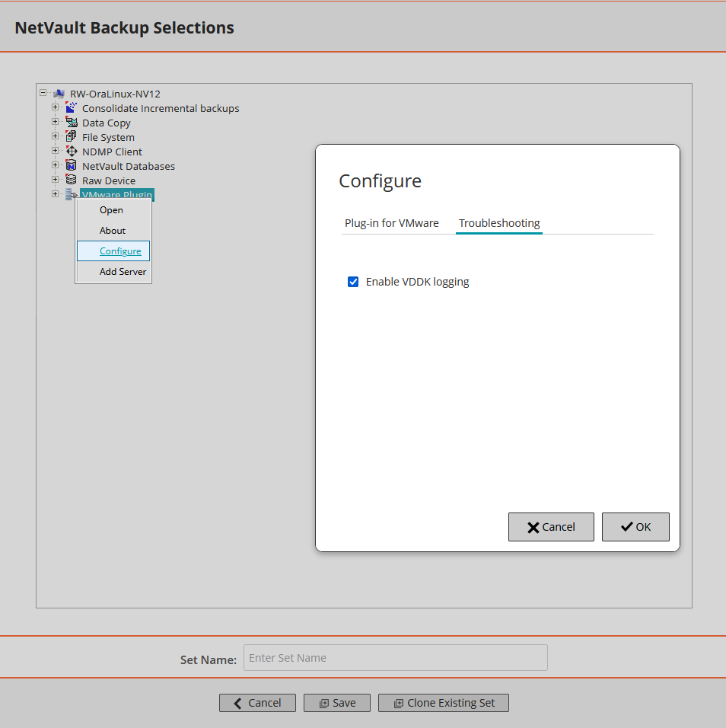Click the NDMP Client plugin icon
Image resolution: width=726 pixels, height=728 pixels.
(x=71, y=151)
